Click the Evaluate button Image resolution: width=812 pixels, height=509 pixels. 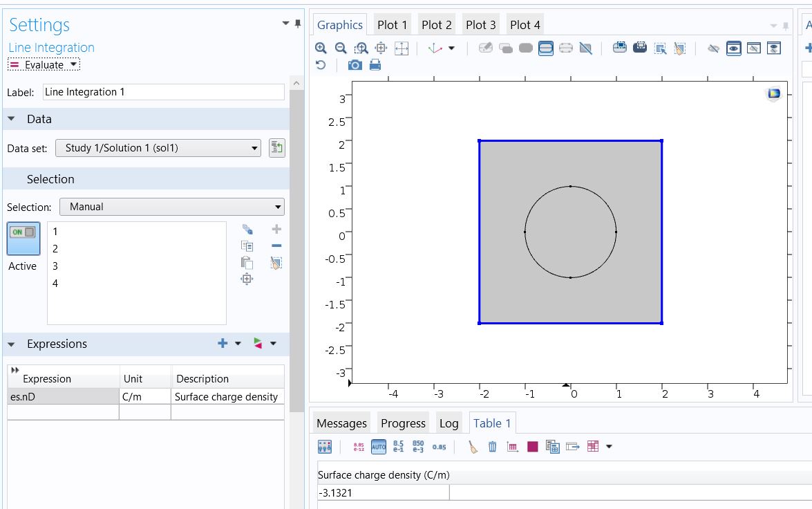coord(38,65)
